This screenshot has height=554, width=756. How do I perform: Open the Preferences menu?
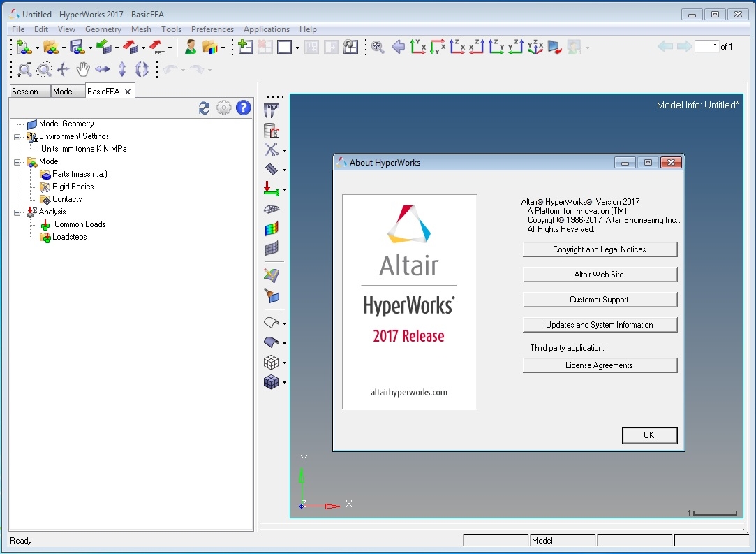212,29
